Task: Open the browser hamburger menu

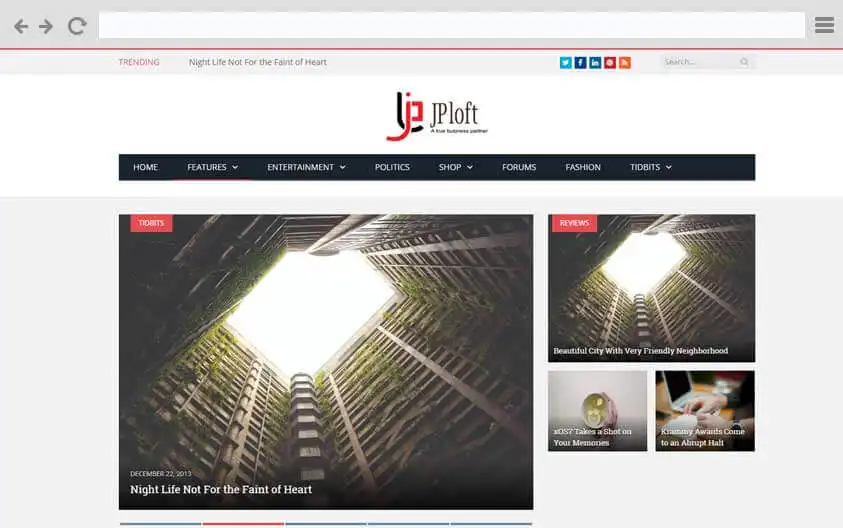Action: tap(824, 26)
